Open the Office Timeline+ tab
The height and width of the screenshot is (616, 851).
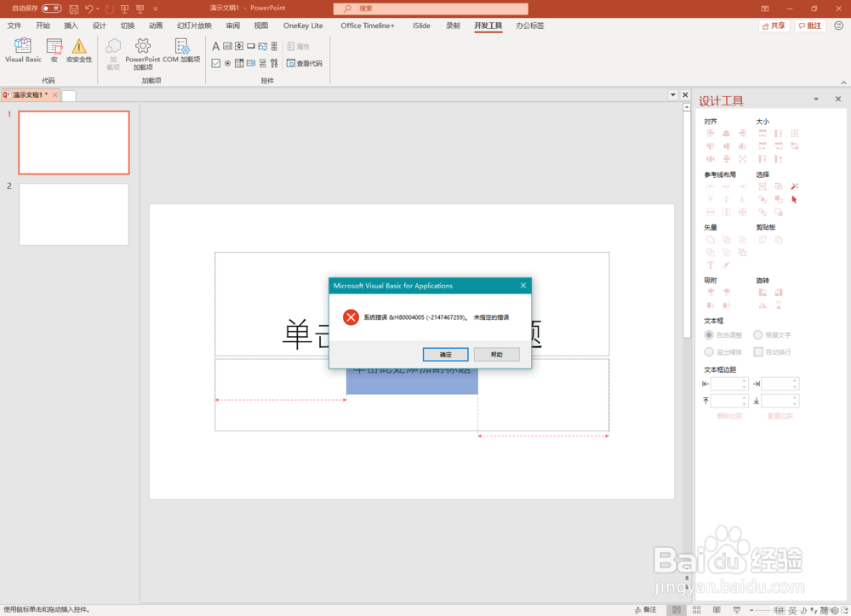coord(368,26)
